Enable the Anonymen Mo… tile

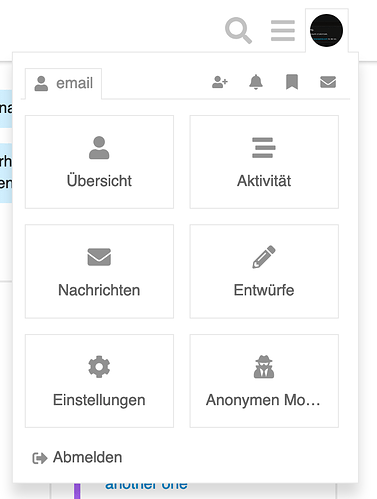(264, 381)
